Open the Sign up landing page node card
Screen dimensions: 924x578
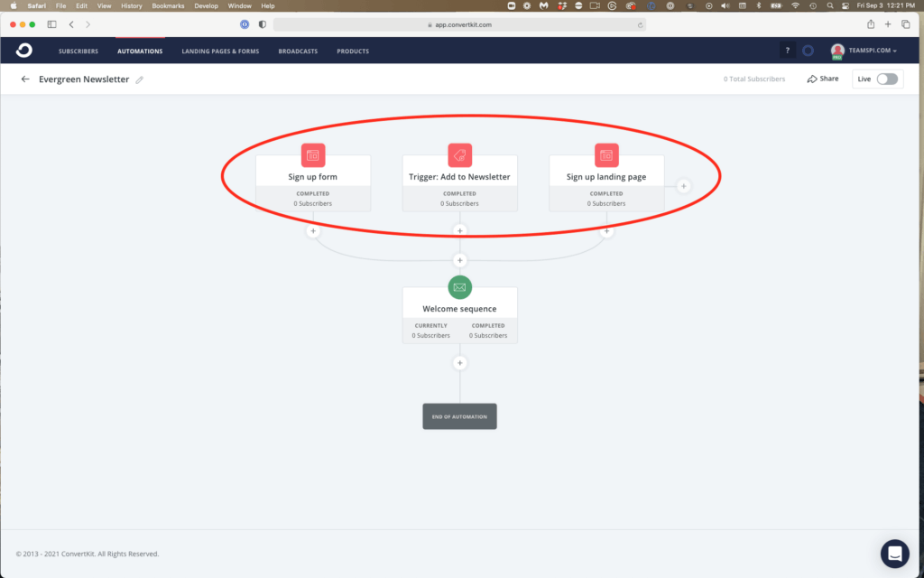click(x=606, y=183)
